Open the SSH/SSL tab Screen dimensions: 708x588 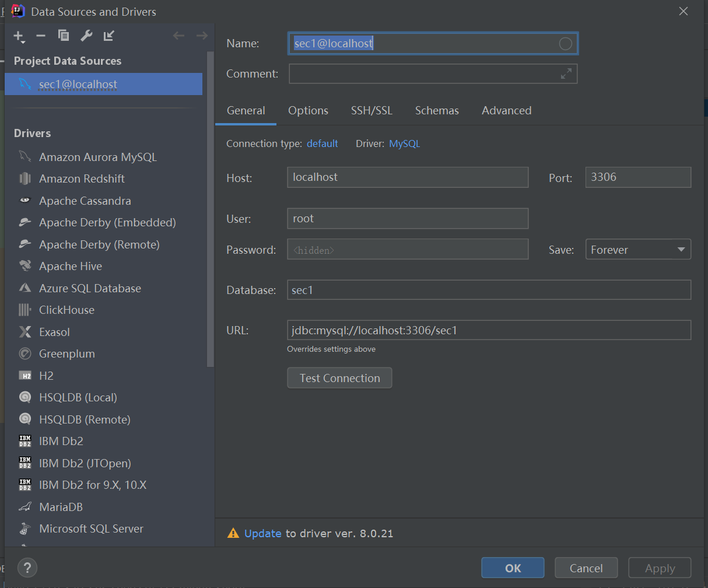pos(371,110)
